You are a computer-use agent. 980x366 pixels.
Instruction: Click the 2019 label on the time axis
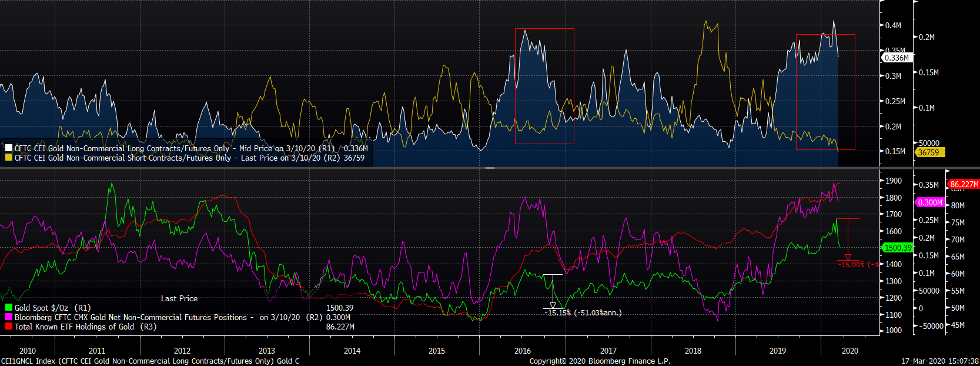point(778,351)
